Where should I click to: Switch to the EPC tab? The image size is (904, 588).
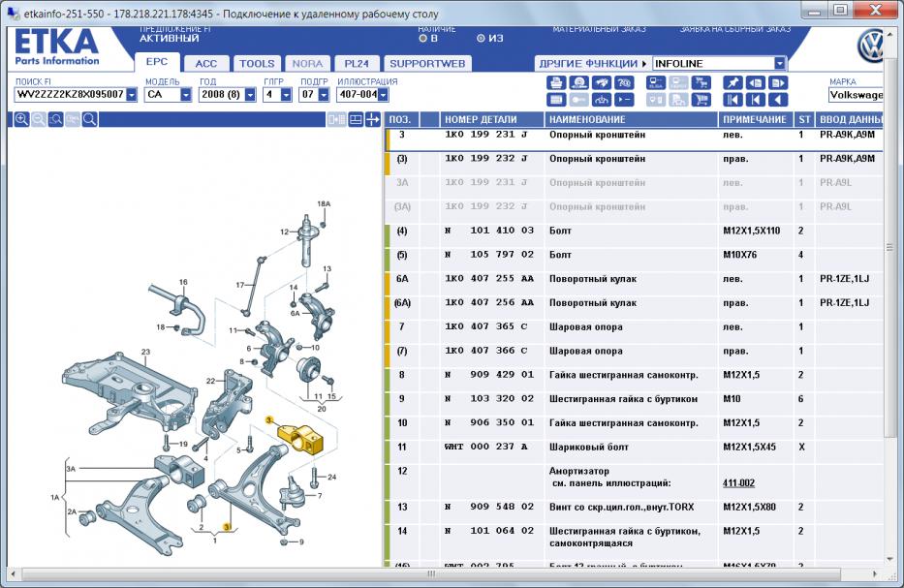(x=157, y=62)
